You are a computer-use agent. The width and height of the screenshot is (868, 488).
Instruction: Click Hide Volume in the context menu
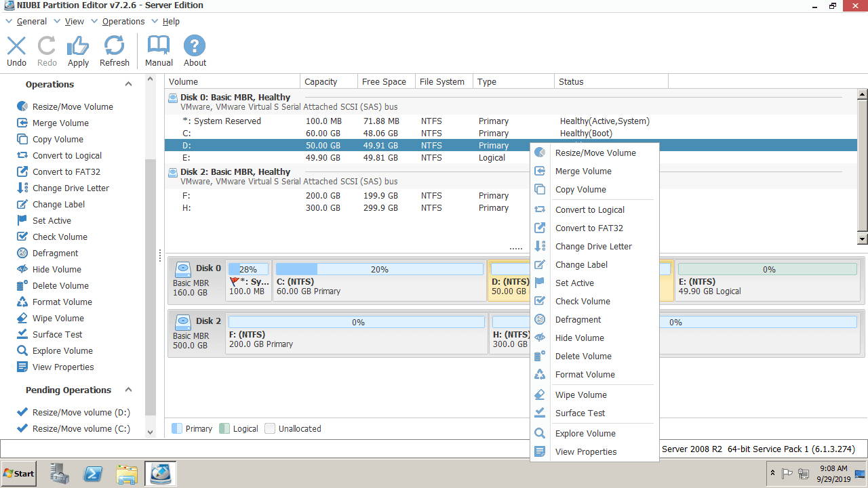click(x=579, y=338)
